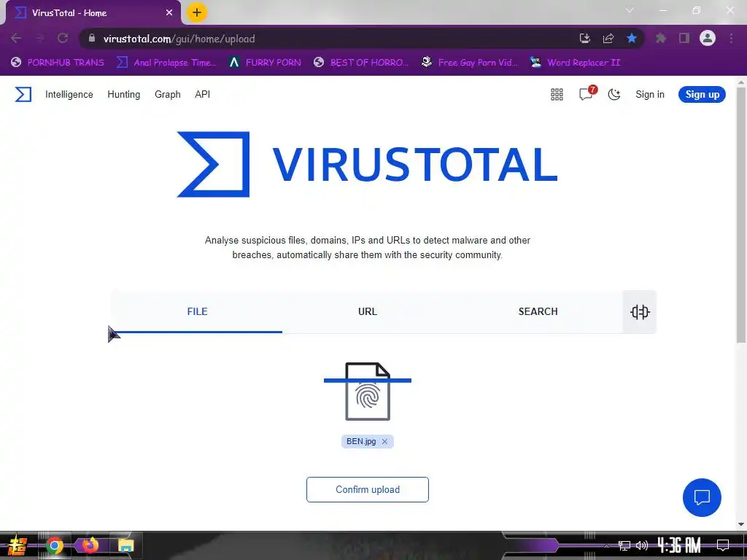Screen dimensions: 747x560
Task: Select the VirusTotal - Home browser tab
Action: (x=93, y=13)
